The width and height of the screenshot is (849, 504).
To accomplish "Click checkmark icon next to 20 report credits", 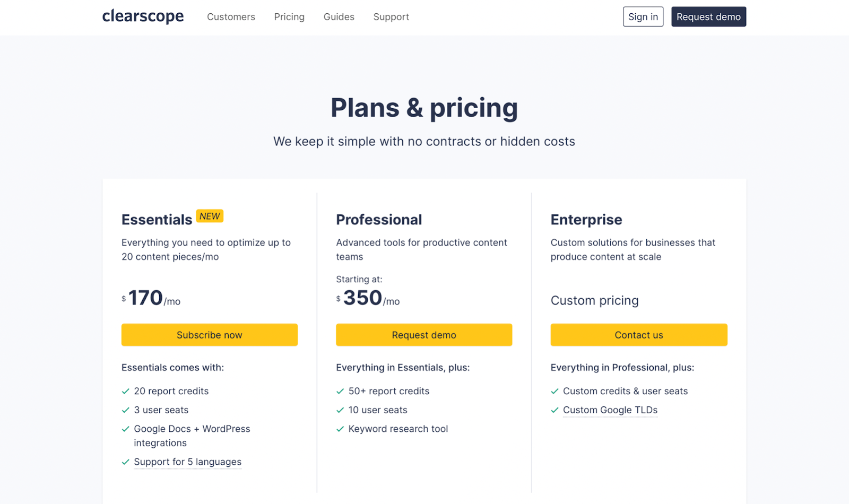I will (126, 392).
